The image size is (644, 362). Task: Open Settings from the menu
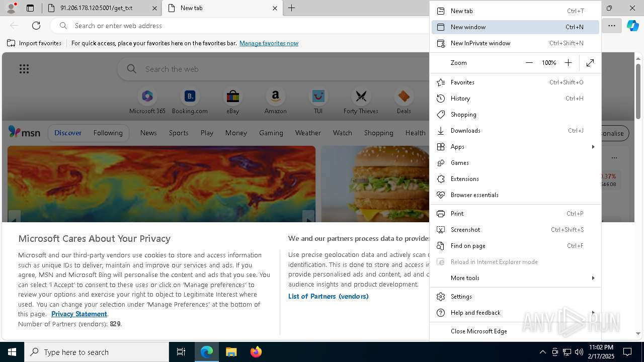515,297
